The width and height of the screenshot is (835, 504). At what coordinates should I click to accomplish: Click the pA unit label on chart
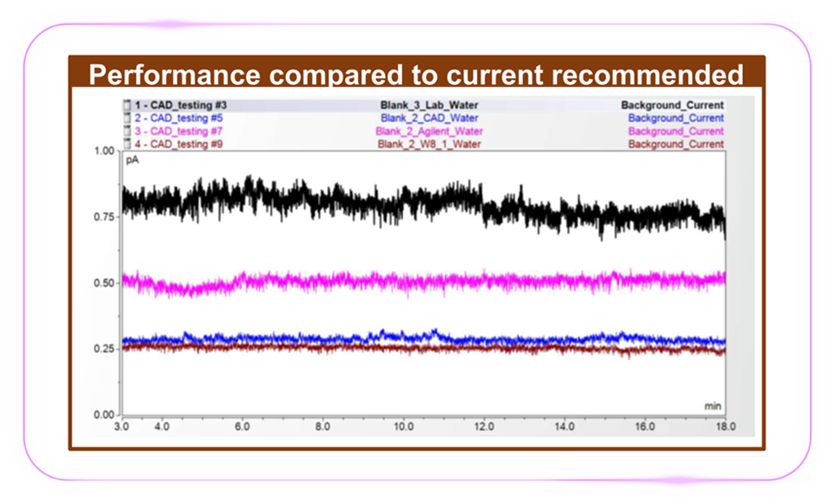(132, 160)
